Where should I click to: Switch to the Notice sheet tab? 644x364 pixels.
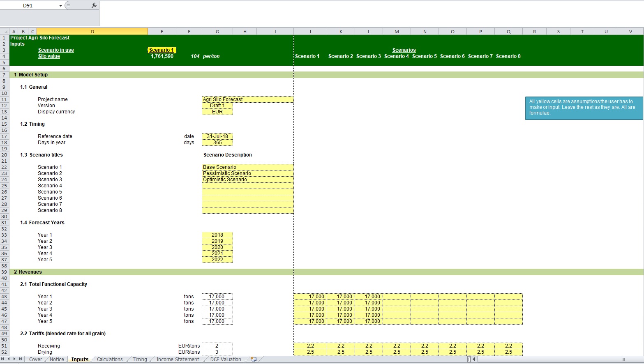tap(57, 359)
